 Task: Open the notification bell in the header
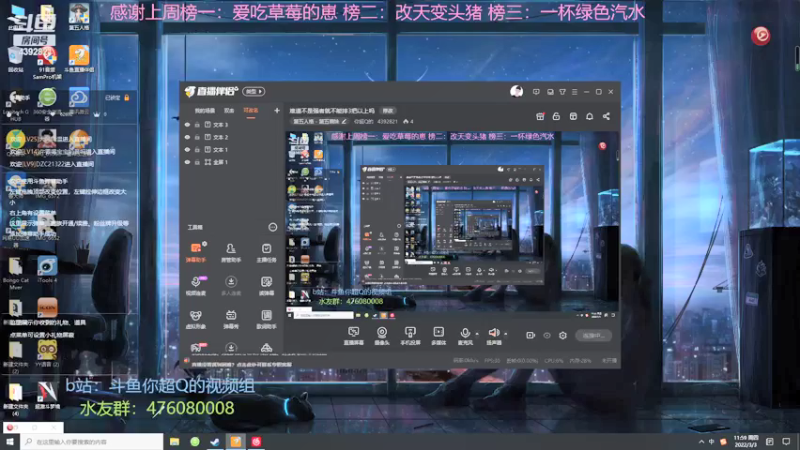click(589, 116)
